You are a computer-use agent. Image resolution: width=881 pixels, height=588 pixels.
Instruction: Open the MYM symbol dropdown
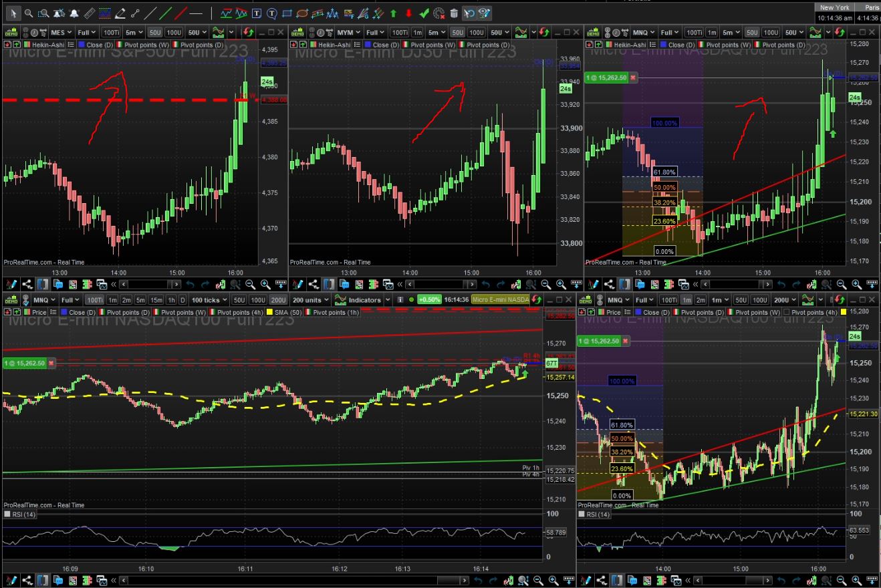348,32
